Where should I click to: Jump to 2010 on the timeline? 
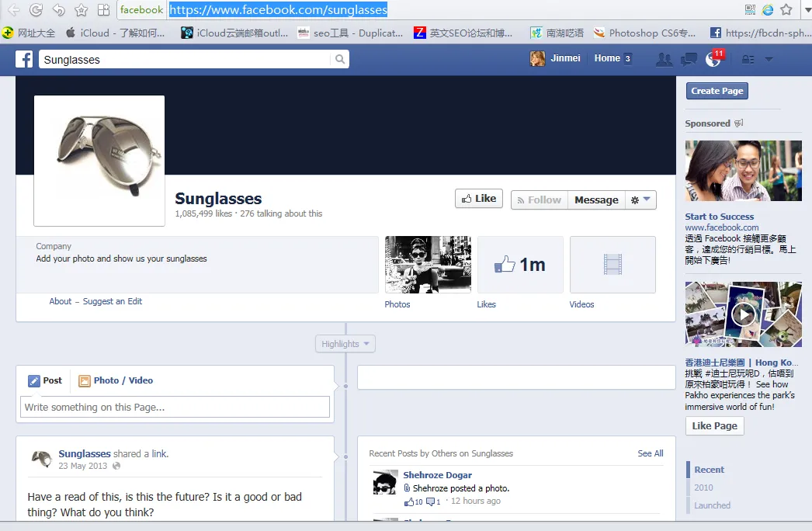coord(703,488)
